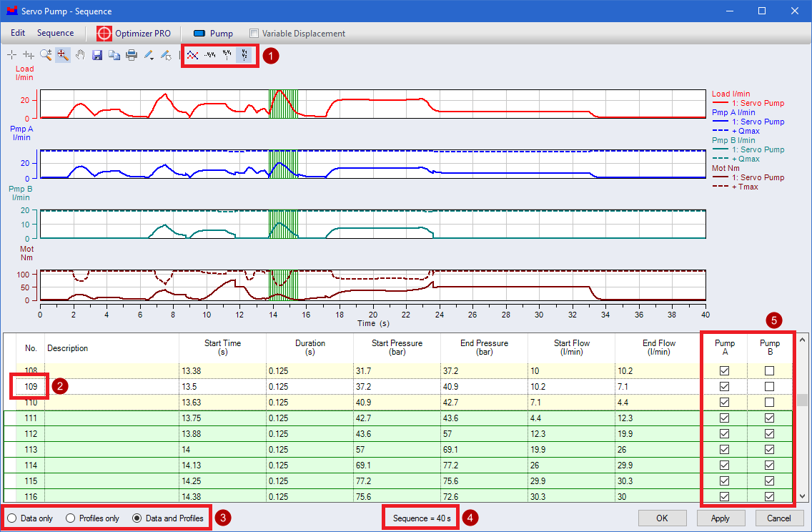Click the Start Flow (l/min) column header
The image size is (812, 532).
(x=572, y=348)
